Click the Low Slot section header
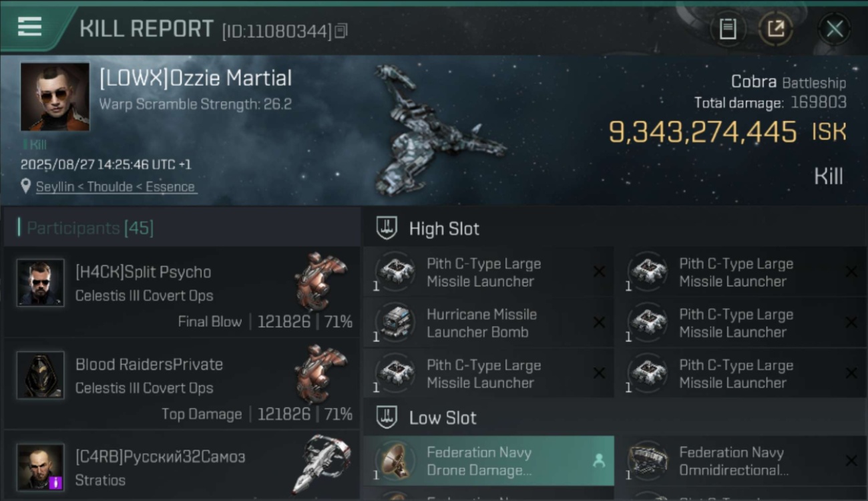This screenshot has height=501, width=868. 443,418
